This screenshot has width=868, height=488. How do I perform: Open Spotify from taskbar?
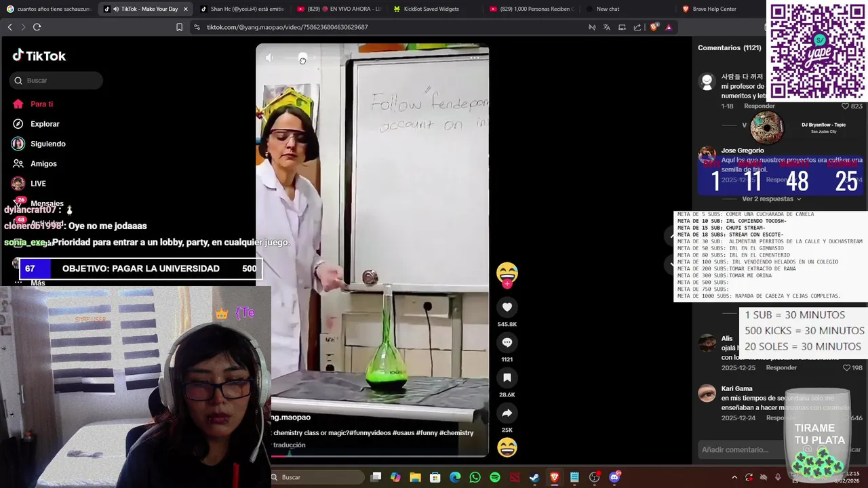click(495, 477)
